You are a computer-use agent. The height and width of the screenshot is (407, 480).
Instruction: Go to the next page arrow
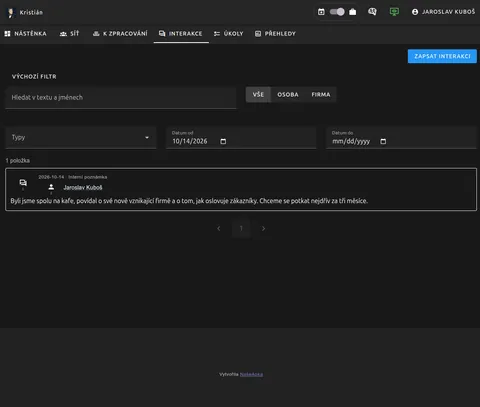point(263,228)
